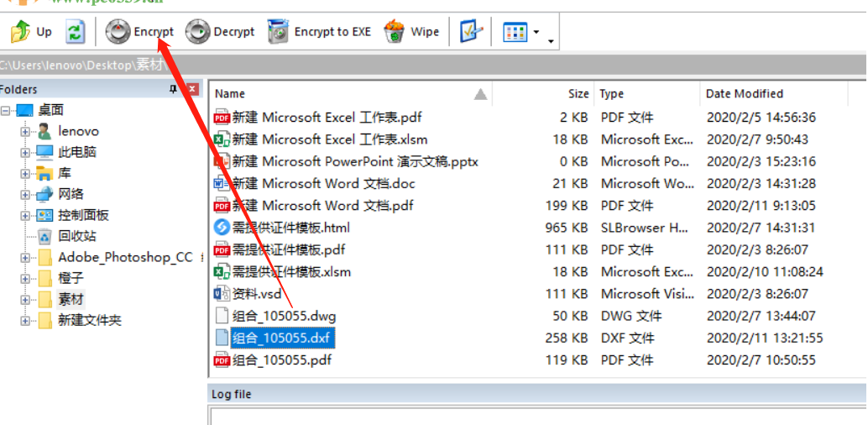Sort files by Date Modified column
The height and width of the screenshot is (425, 868).
coord(745,94)
